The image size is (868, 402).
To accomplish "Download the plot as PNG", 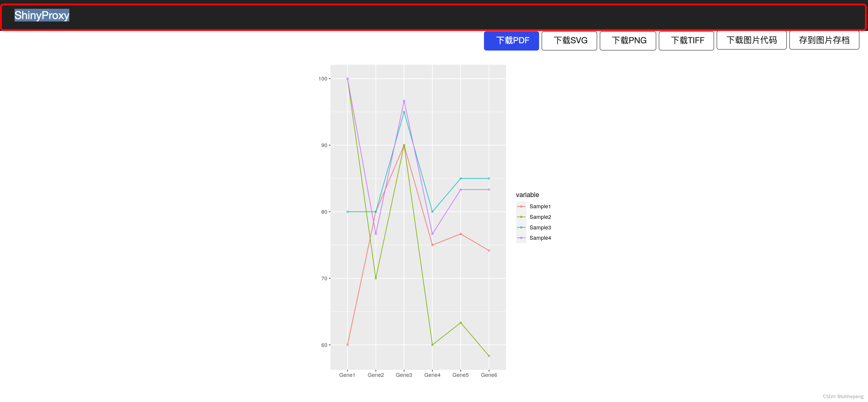I will click(x=628, y=41).
